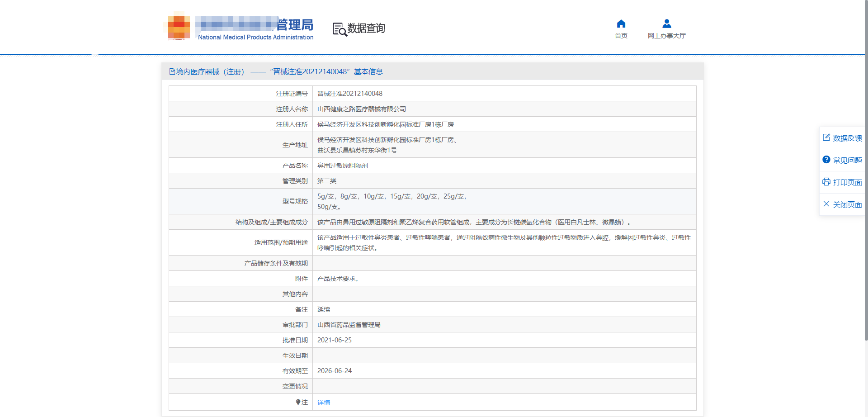Click 产品技术要求。 attachment cell
This screenshot has width=868, height=417.
338,279
